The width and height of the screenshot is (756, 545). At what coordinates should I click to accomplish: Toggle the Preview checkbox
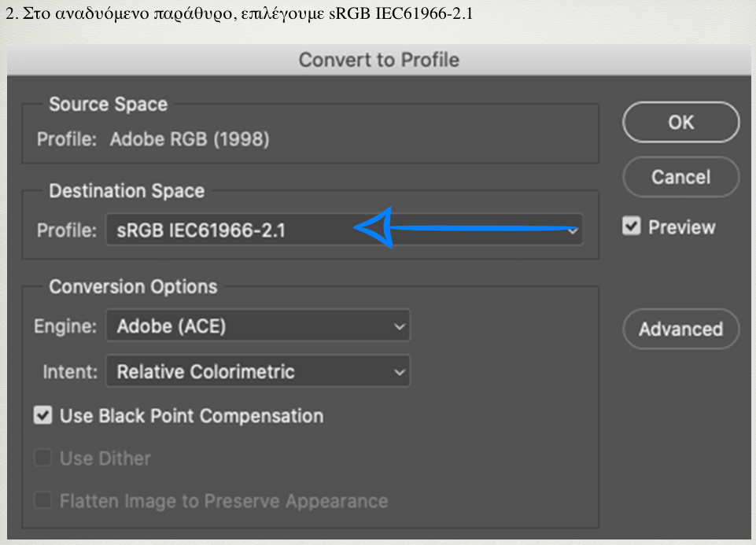[632, 227]
